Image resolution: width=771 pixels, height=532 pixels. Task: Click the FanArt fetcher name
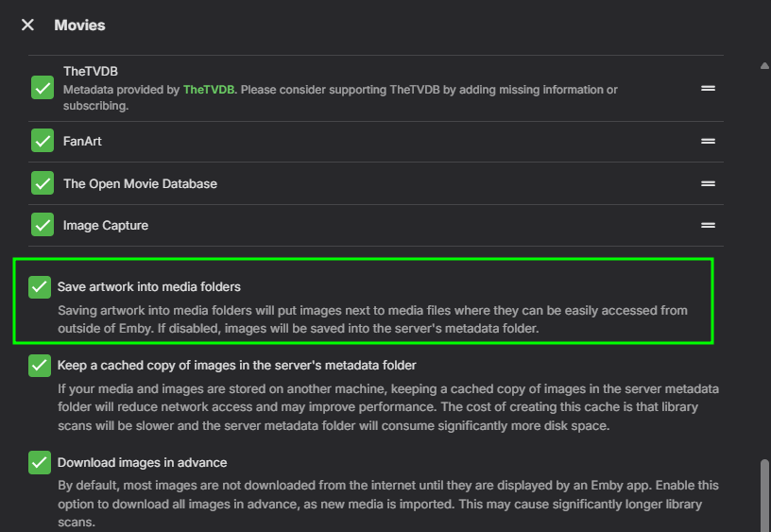coord(82,141)
